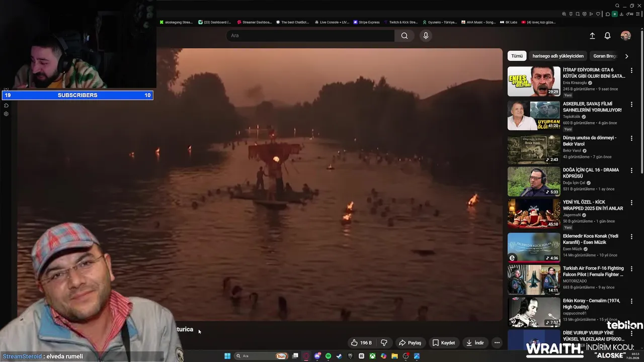This screenshot has height=362, width=644.
Task: Open options menu for ITIRAF EDIYORUM GTA 6 video
Action: (x=631, y=70)
